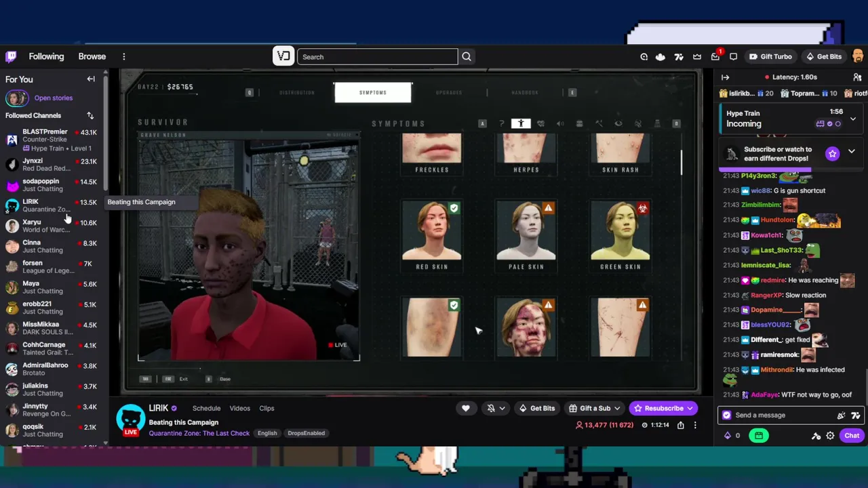Switch to the Upgrades tab in game
This screenshot has height=488, width=868.
[449, 93]
